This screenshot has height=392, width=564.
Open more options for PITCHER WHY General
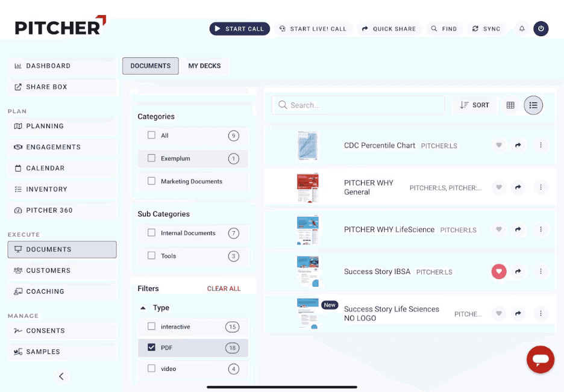pyautogui.click(x=540, y=187)
